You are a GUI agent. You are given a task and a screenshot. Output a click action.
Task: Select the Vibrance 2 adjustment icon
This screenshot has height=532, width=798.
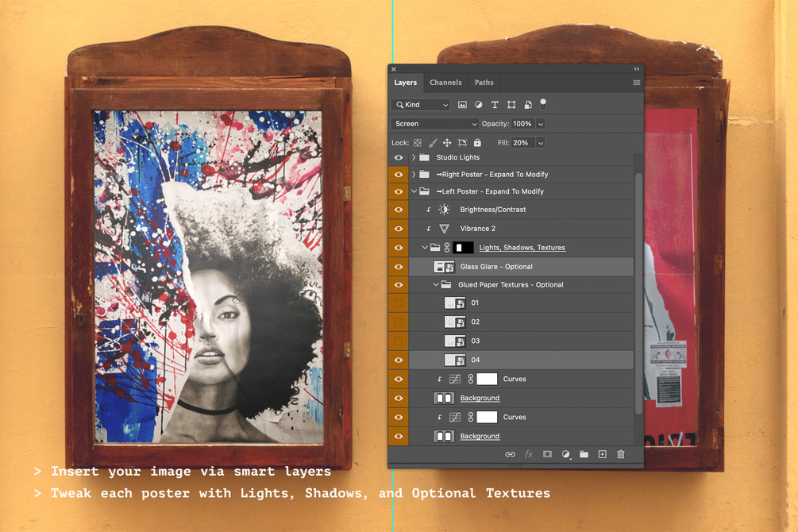444,229
